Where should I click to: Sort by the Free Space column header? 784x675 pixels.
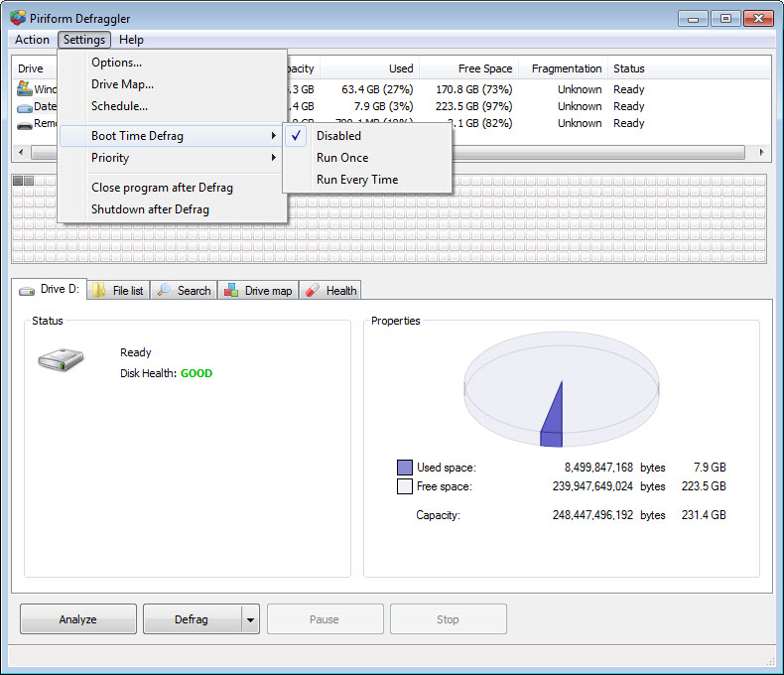[469, 68]
